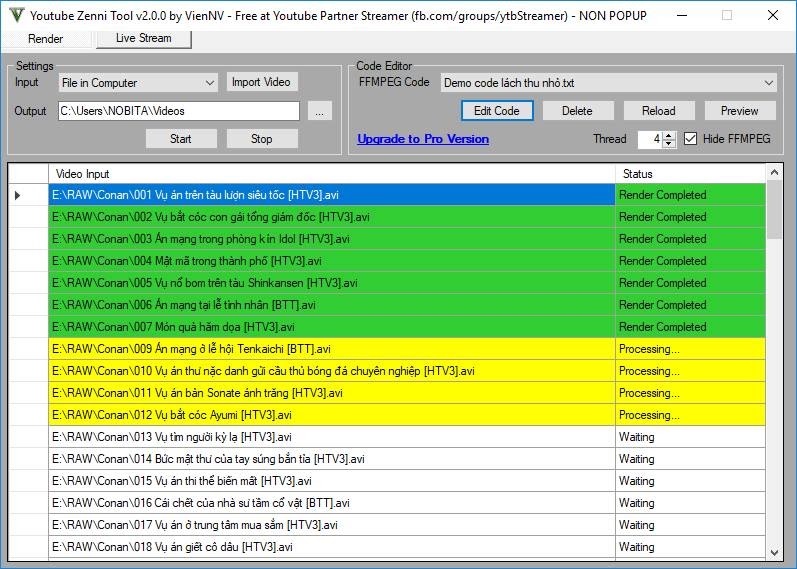
Task: Select the 012 Vụ bắt cóc Ayumi row
Action: [x=332, y=415]
